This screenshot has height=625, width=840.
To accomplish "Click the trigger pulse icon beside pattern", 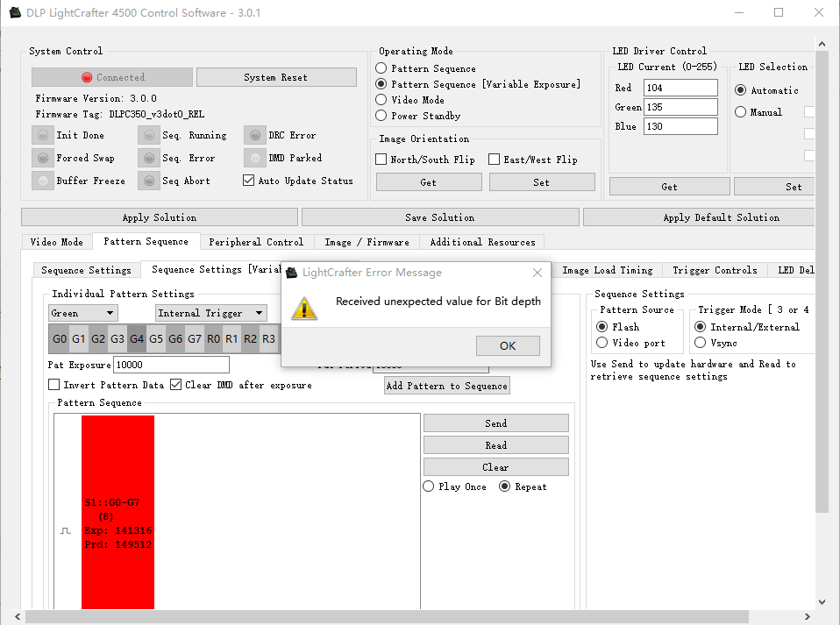I will click(x=66, y=530).
